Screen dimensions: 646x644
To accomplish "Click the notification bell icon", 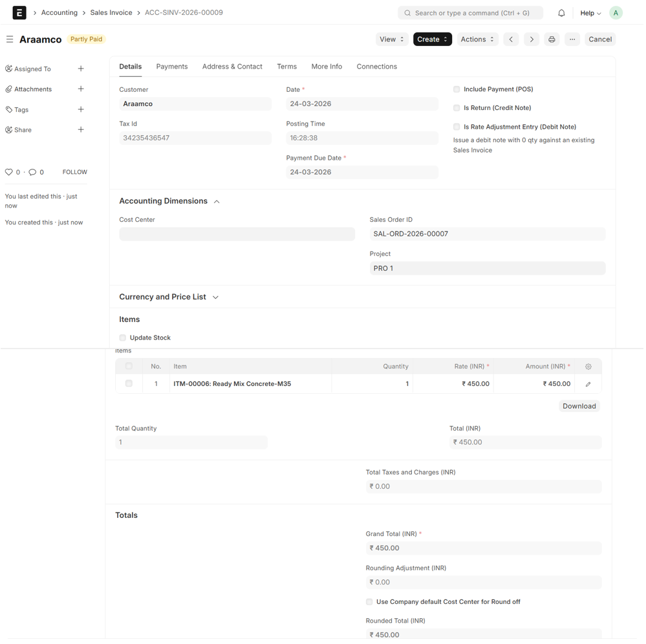I will (x=561, y=13).
